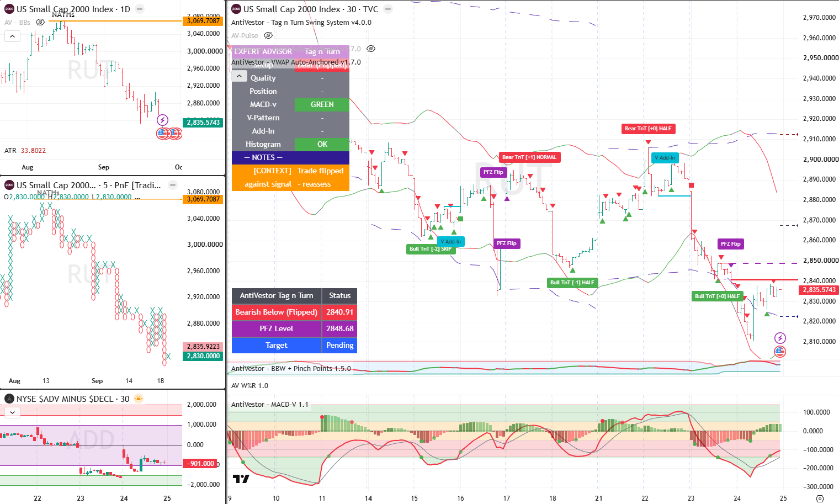
Task: Click the V Add-In label under Bear TnT [+0] HALF
Action: (x=665, y=158)
